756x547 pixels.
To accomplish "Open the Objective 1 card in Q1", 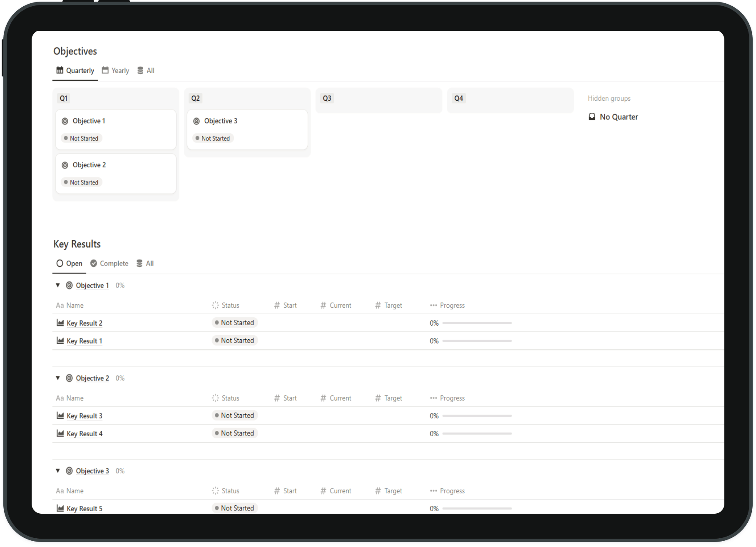I will tap(116, 129).
